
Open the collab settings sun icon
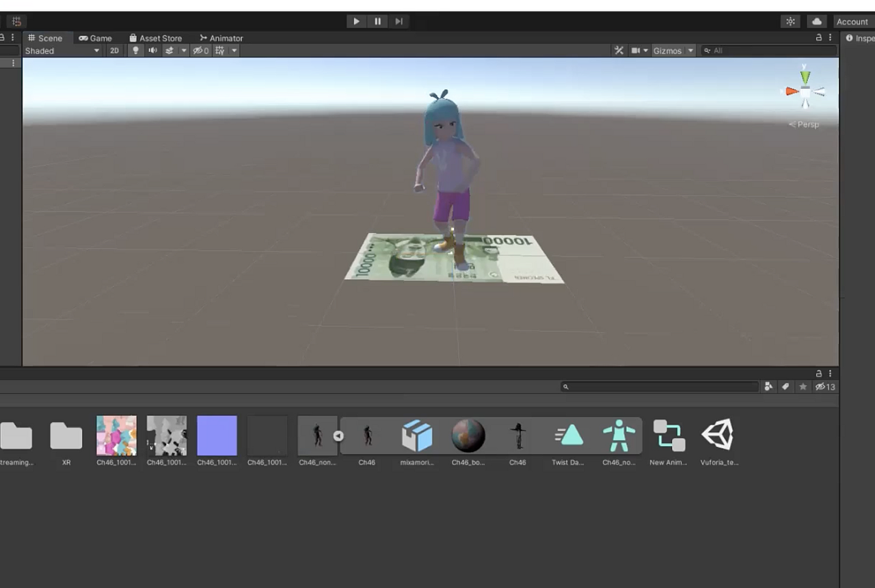[790, 21]
